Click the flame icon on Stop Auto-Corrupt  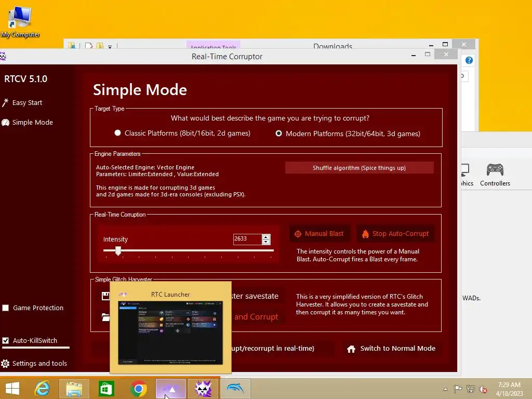[365, 234]
